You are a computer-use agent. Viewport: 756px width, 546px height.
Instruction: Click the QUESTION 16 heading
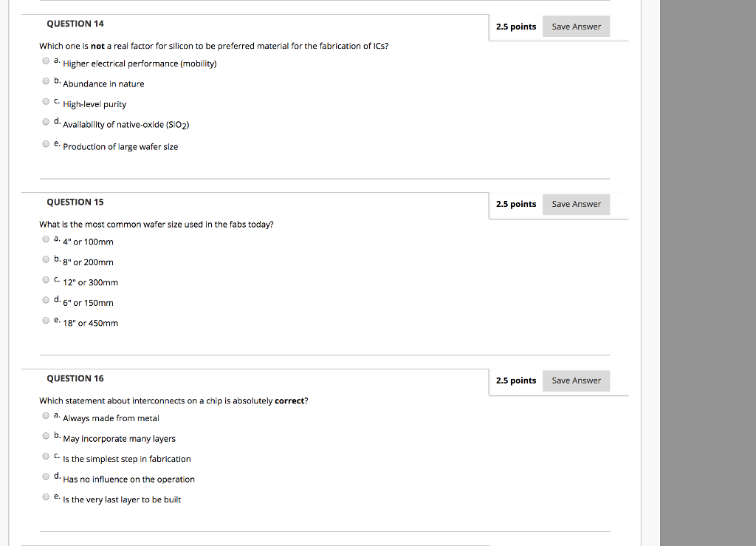[75, 378]
